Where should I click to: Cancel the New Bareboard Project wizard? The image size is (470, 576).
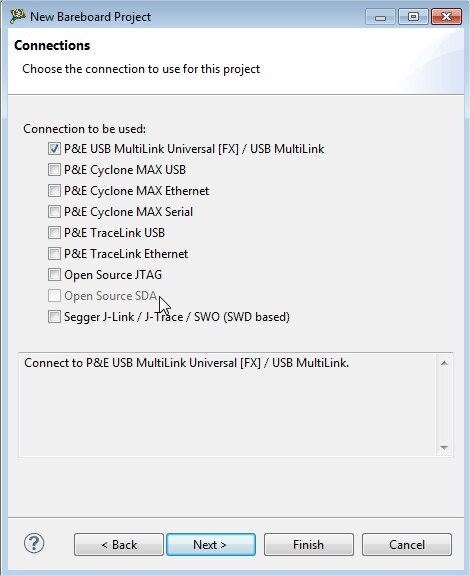[x=407, y=544]
